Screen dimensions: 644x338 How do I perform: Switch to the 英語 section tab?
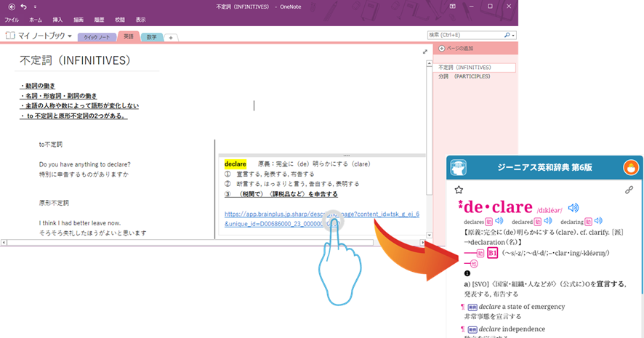coord(129,36)
